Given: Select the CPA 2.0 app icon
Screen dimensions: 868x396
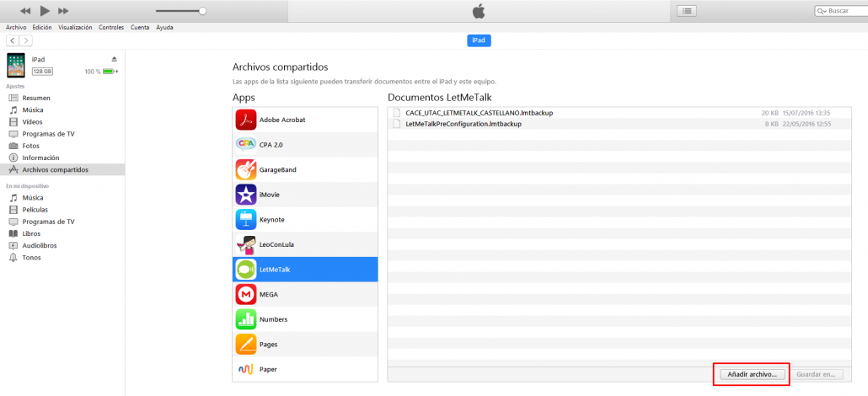Looking at the screenshot, I should [246, 145].
